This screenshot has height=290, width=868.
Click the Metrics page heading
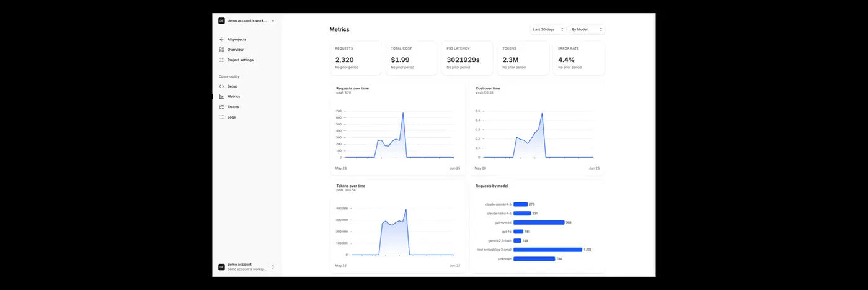click(x=339, y=29)
